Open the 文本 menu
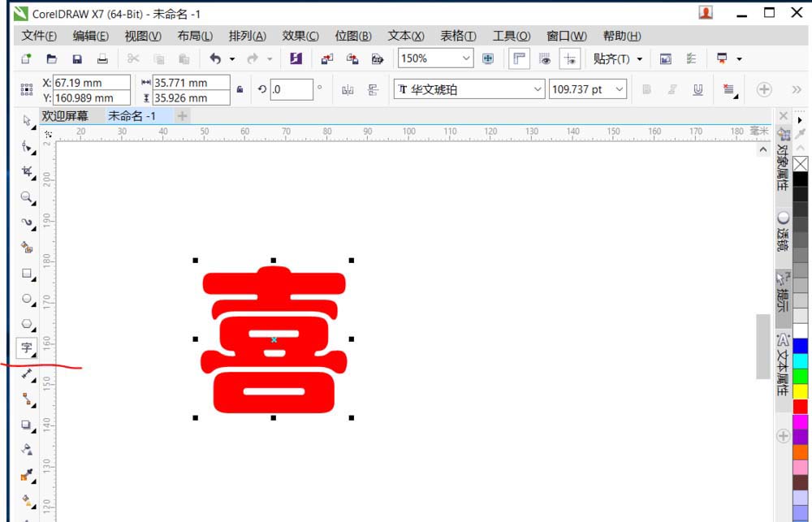The height and width of the screenshot is (522, 812). tap(406, 36)
